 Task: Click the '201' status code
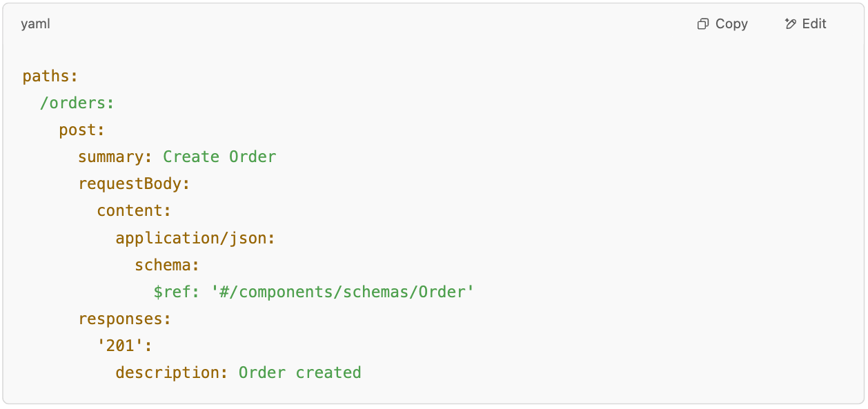120,346
